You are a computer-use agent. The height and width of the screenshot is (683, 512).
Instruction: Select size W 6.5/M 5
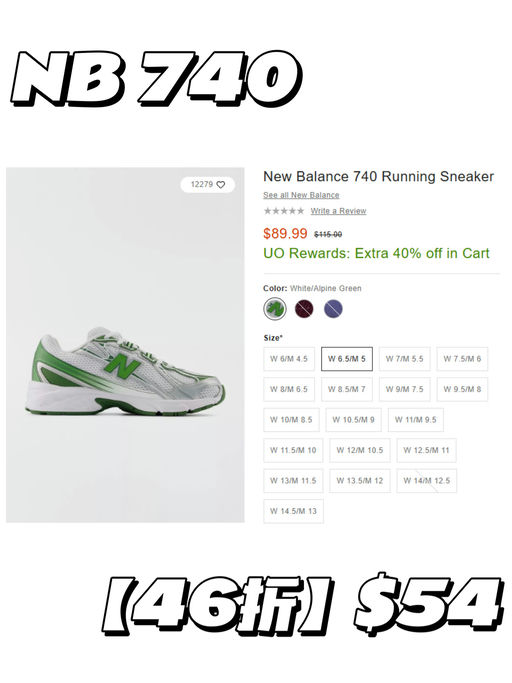[347, 359]
